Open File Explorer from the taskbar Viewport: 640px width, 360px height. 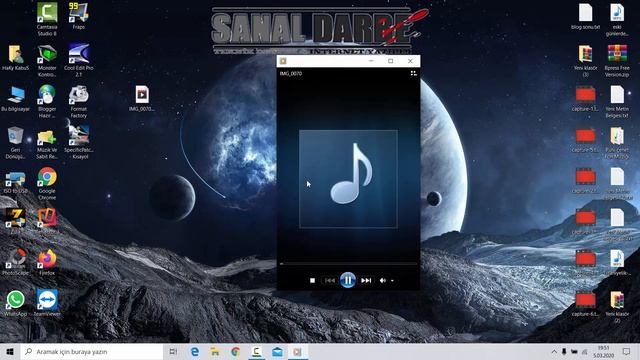click(215, 351)
